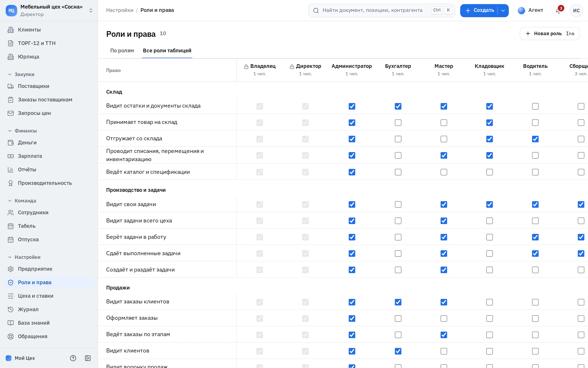Uncheck Водитель for Берёт задачи в работу
This screenshot has height=368, width=588.
coord(535,237)
